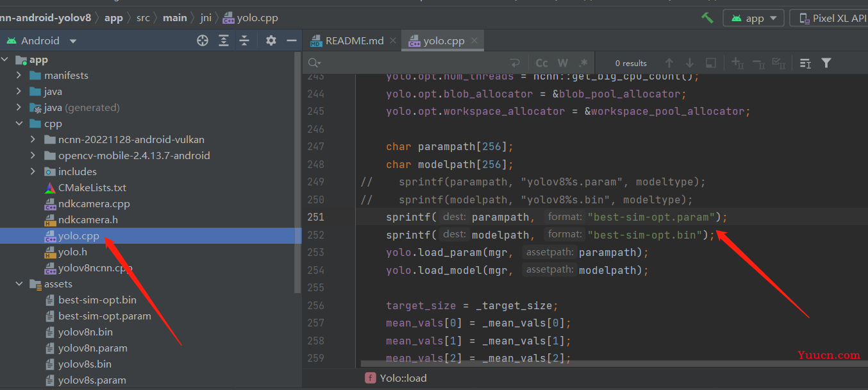Click add selection for next occurrence icon
868x390 pixels.
click(x=738, y=63)
